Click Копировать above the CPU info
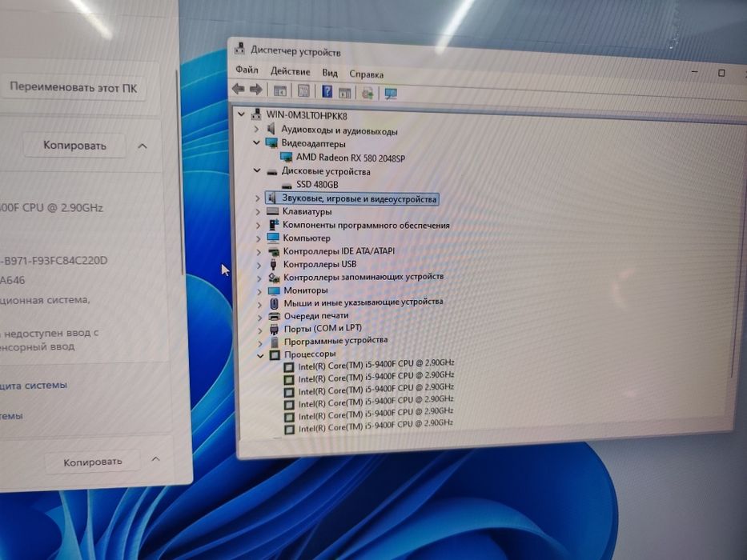This screenshot has width=747, height=560. [74, 146]
